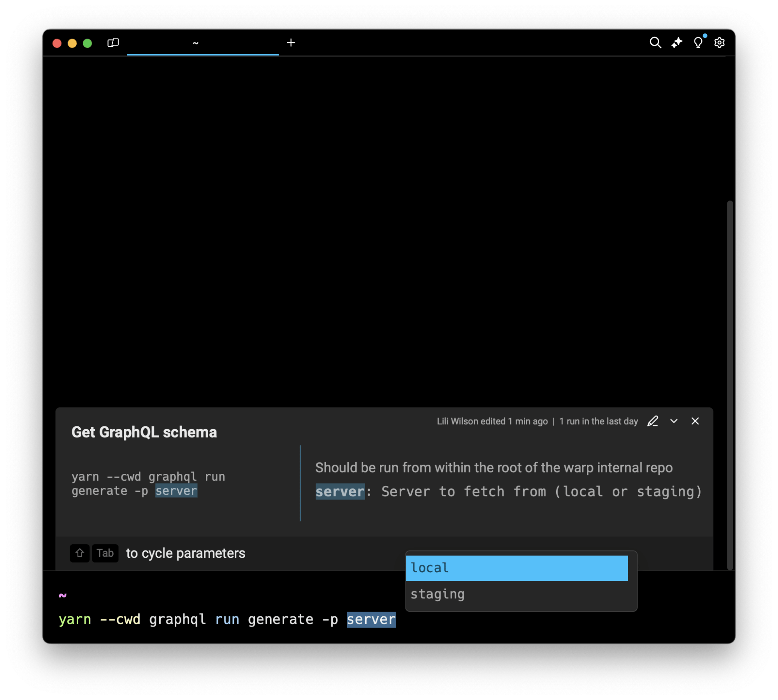778x700 pixels.
Task: Click the green fullscreen window button
Action: pos(87,43)
